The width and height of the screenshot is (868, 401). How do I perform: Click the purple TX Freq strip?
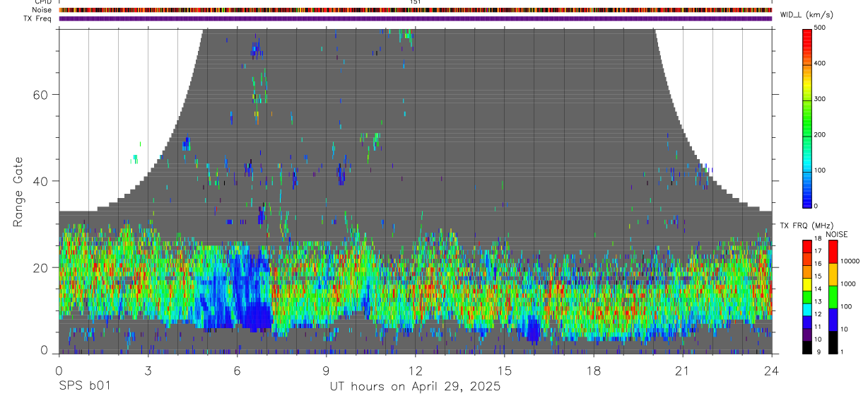tap(416, 18)
